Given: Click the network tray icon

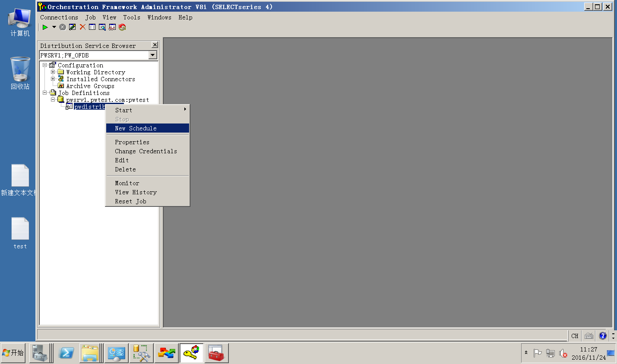Looking at the screenshot, I should [551, 353].
